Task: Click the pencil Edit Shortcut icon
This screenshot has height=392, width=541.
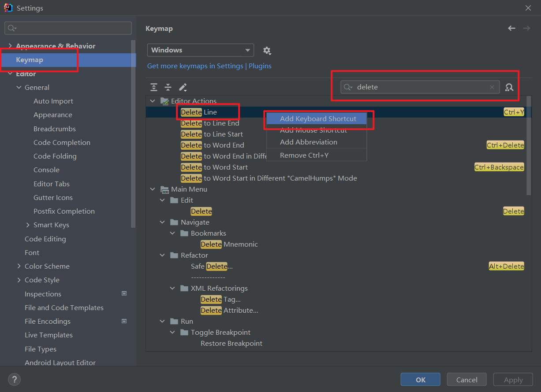Action: [x=183, y=87]
